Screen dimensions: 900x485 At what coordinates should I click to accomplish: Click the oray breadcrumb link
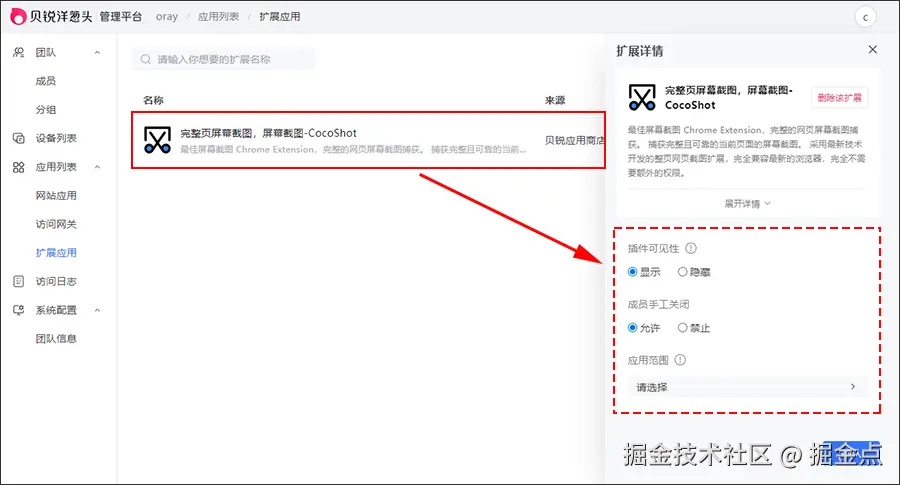coord(166,17)
